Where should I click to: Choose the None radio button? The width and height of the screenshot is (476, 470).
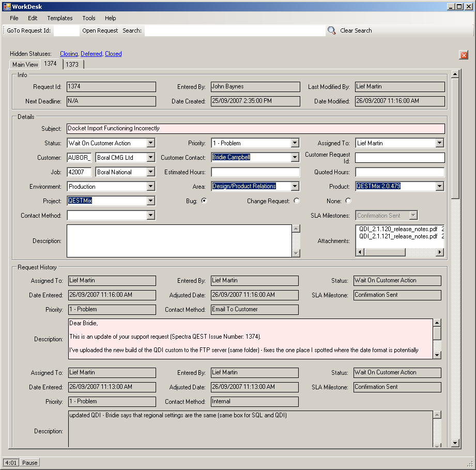click(x=348, y=201)
